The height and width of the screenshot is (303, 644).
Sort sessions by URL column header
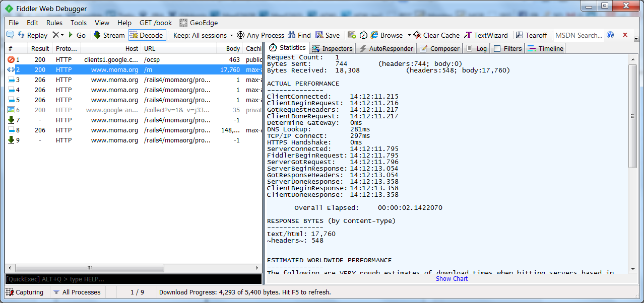pyautogui.click(x=179, y=49)
